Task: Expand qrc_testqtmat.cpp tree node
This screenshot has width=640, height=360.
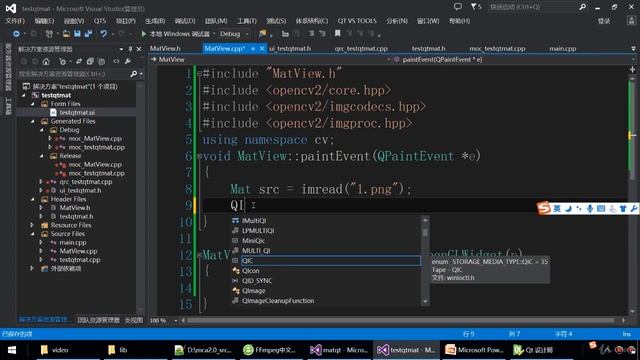Action: click(41, 182)
